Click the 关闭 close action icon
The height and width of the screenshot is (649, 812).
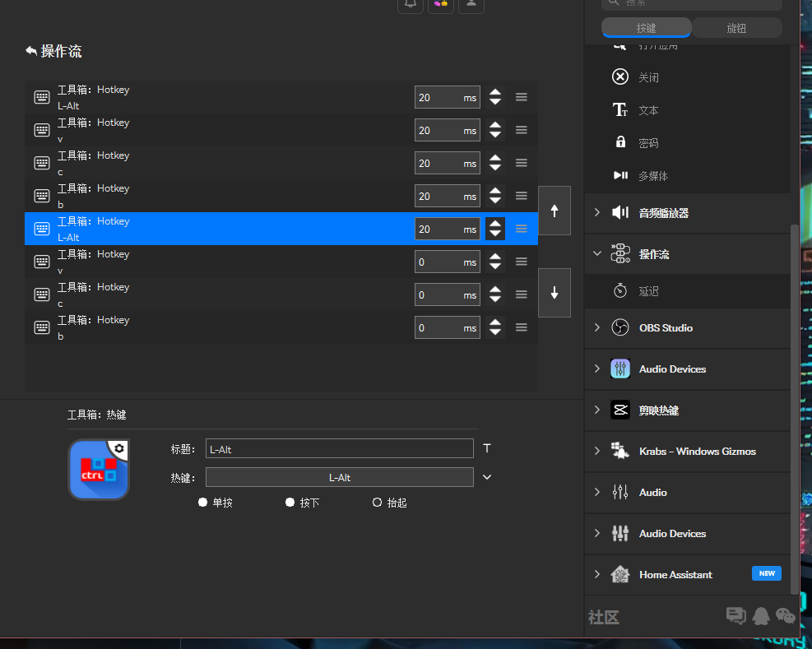tap(620, 77)
